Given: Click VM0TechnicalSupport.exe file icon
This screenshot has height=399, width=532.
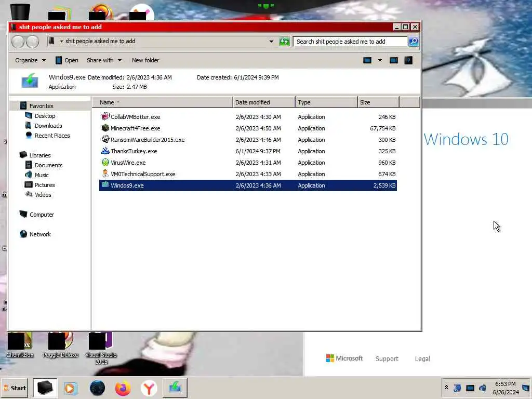Looking at the screenshot, I should [105, 174].
